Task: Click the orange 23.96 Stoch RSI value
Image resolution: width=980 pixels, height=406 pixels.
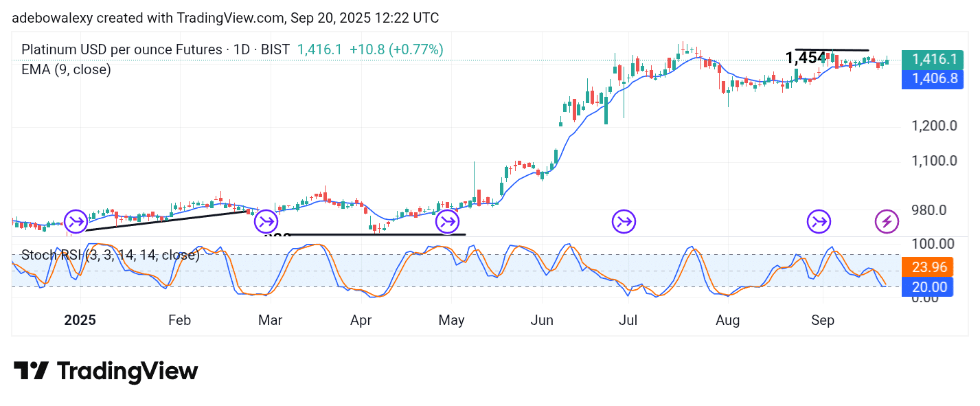Action: (928, 269)
